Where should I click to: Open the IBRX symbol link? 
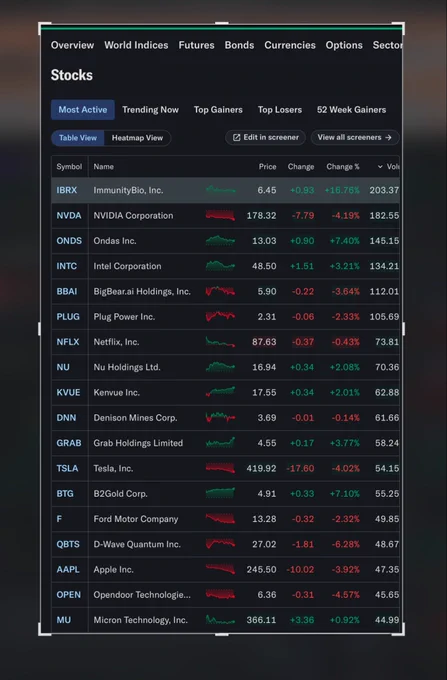click(67, 190)
